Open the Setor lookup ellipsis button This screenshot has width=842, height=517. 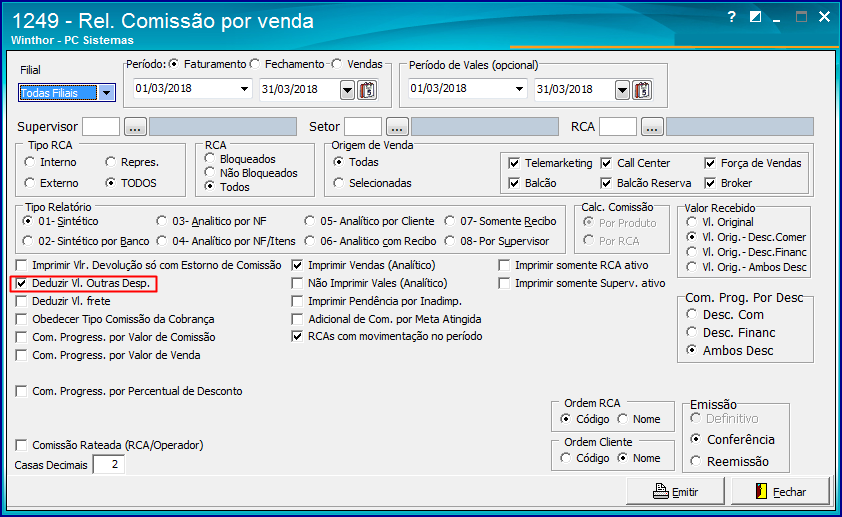(397, 127)
